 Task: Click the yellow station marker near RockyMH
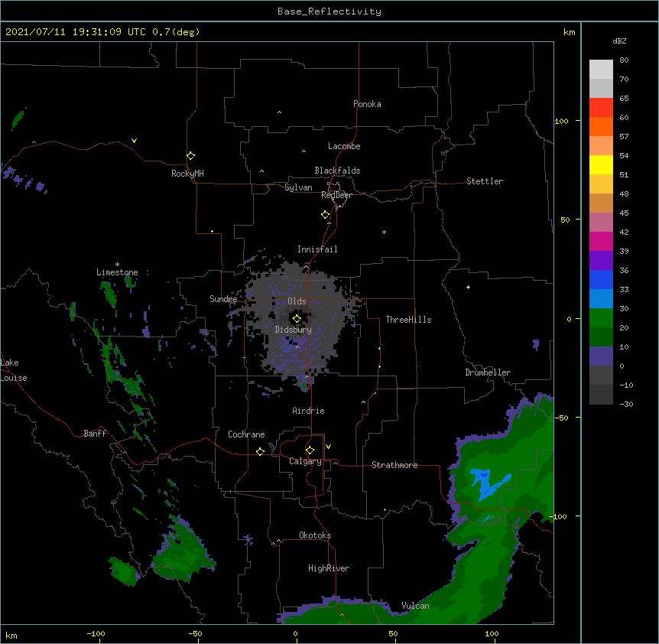click(190, 156)
